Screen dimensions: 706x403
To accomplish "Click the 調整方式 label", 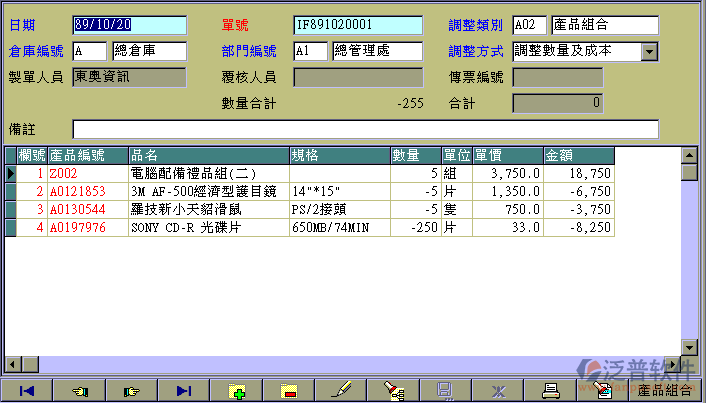I will pos(475,51).
